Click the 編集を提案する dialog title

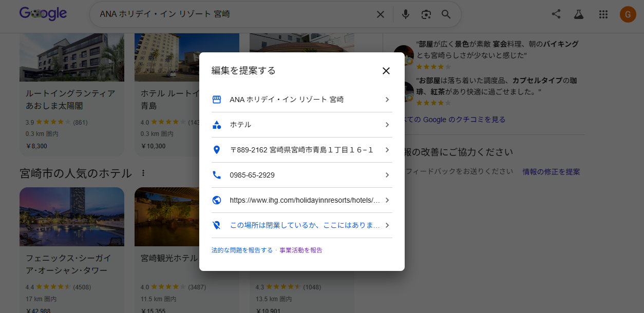(243, 71)
